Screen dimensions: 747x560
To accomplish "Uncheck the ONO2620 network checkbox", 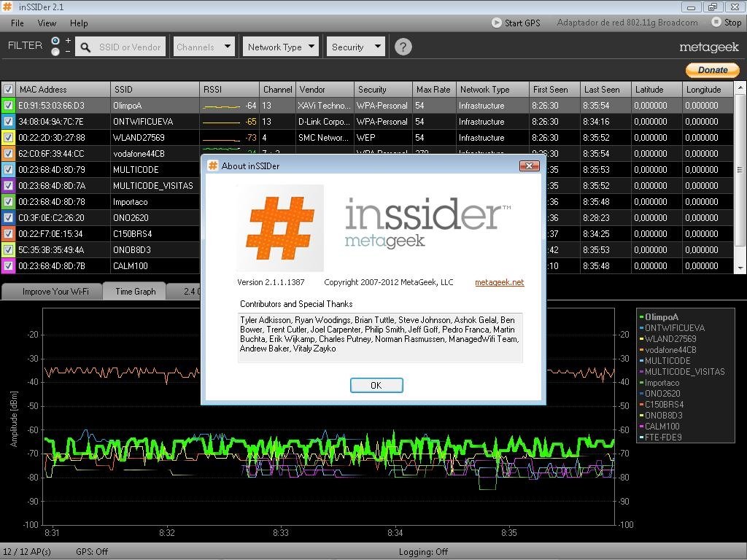I will [x=8, y=217].
